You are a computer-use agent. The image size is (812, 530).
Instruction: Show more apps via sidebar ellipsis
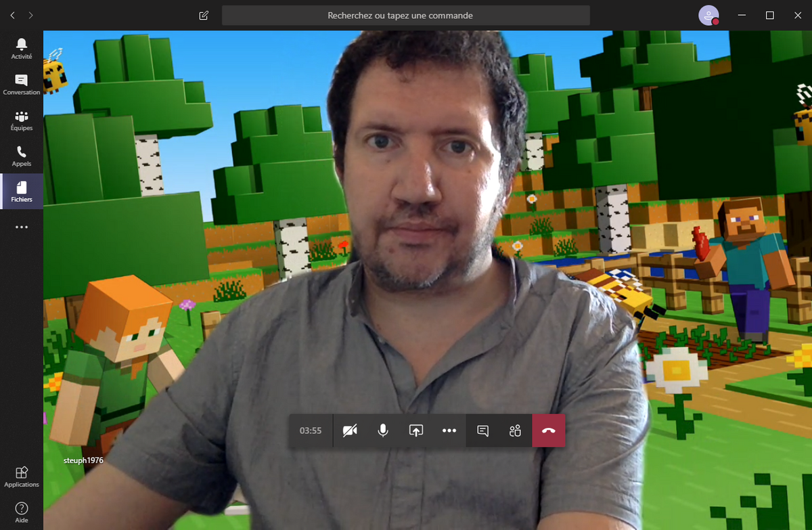pyautogui.click(x=22, y=227)
